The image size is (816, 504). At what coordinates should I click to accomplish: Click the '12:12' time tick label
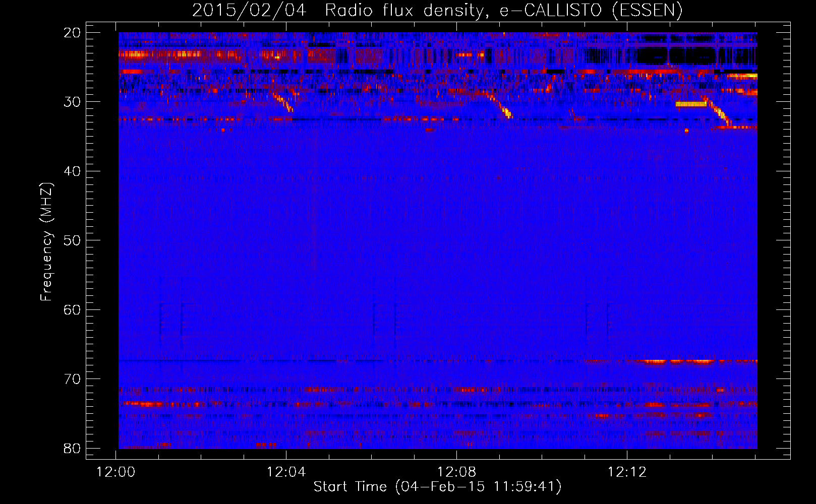coord(627,472)
